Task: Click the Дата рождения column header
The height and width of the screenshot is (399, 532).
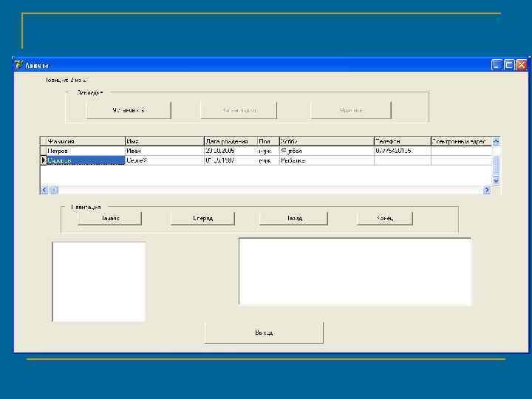Action: pos(231,141)
